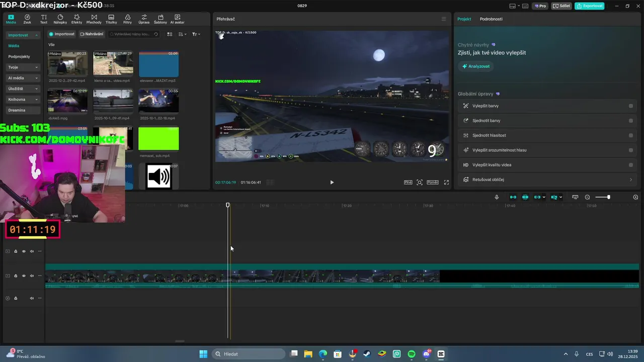Open the Úprava adjustment panel
Image resolution: width=644 pixels, height=362 pixels.
pos(144,19)
